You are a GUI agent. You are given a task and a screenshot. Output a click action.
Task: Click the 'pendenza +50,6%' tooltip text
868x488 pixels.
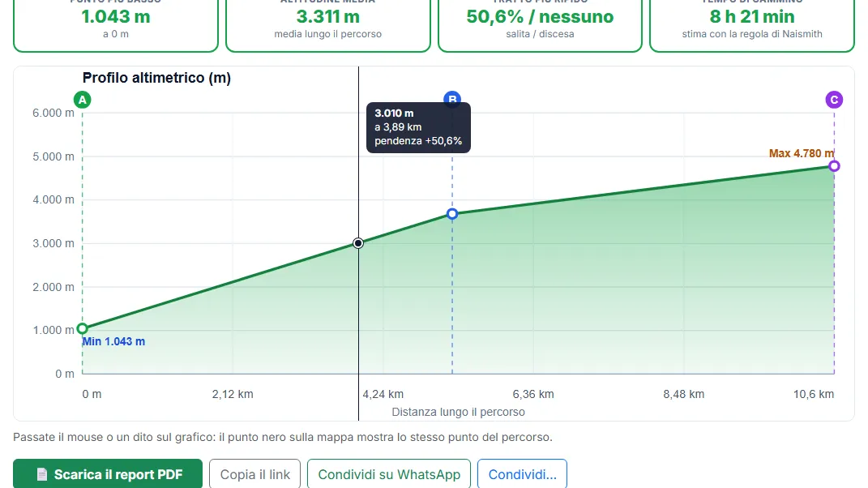(418, 141)
